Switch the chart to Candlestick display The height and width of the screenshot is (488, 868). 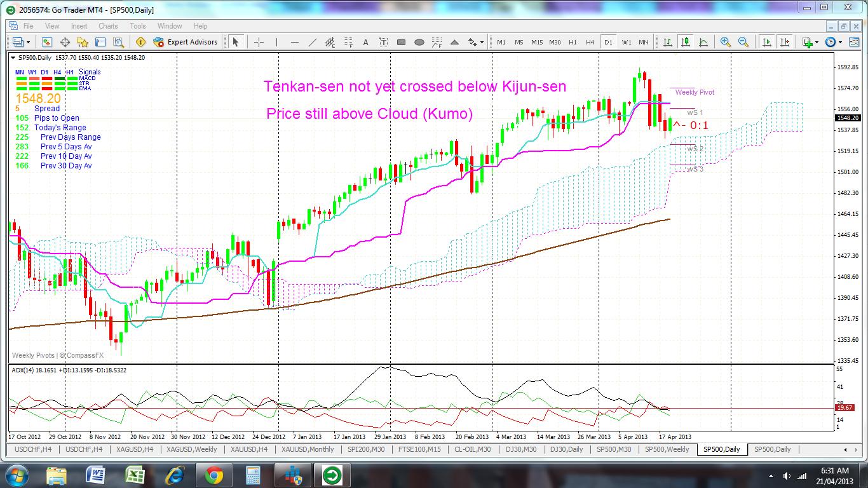686,41
